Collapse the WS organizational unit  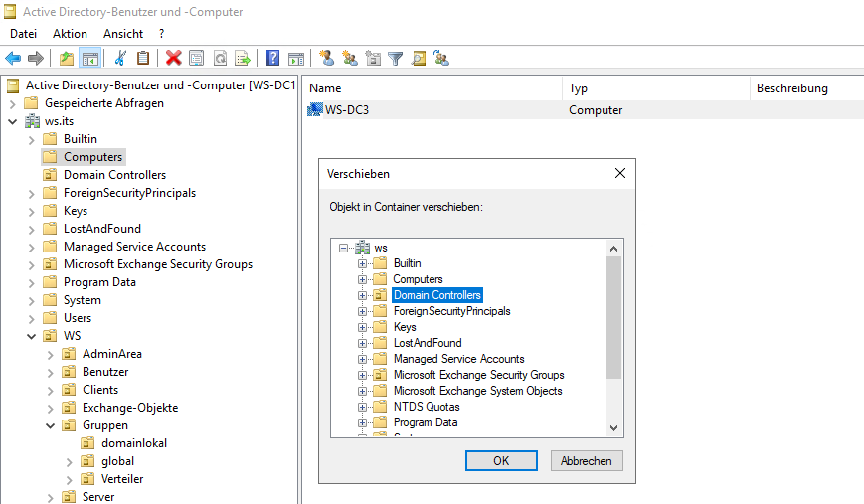(32, 336)
